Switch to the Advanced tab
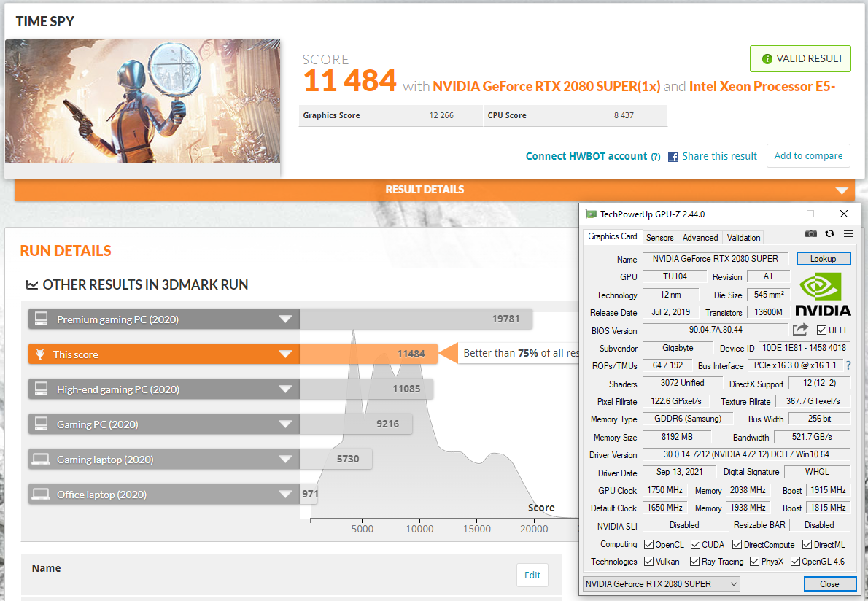Viewport: 868px width, 601px height. pyautogui.click(x=700, y=237)
